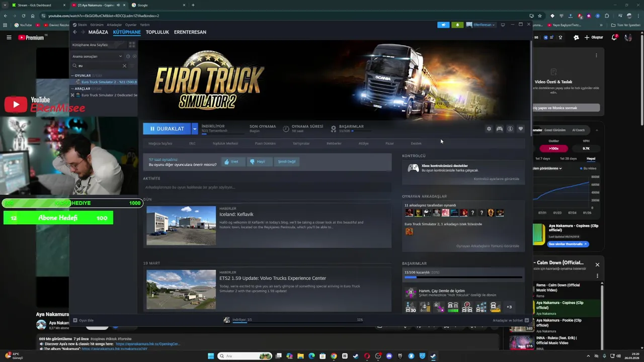Open Oyunlar menu in Steam
The image size is (644, 362).
coord(131,25)
